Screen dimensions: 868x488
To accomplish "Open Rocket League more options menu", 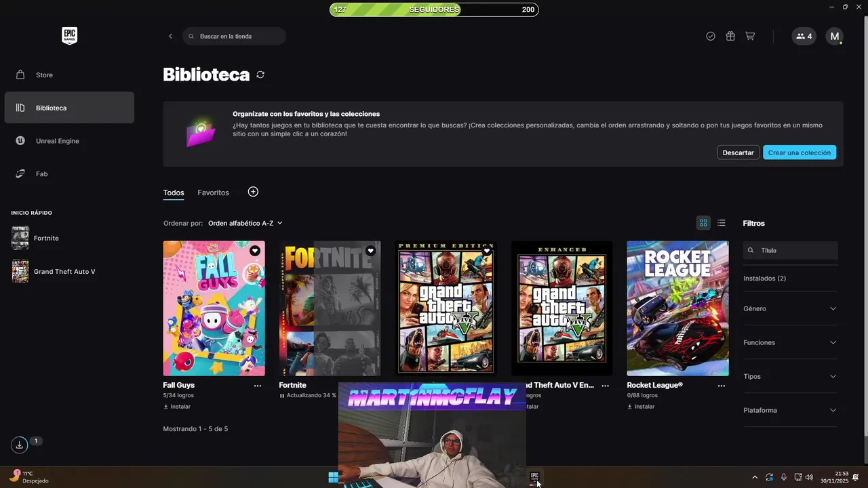I will click(x=722, y=386).
